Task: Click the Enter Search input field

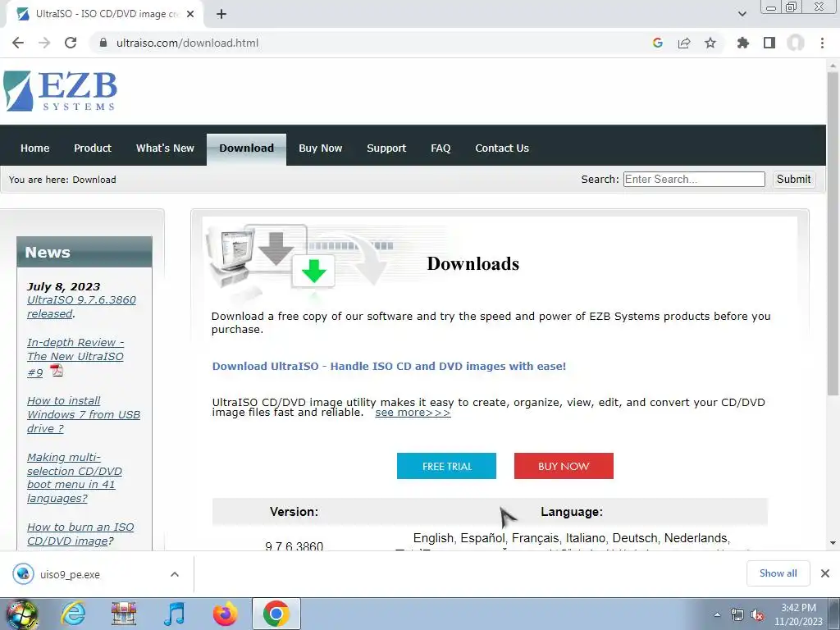Action: [694, 179]
